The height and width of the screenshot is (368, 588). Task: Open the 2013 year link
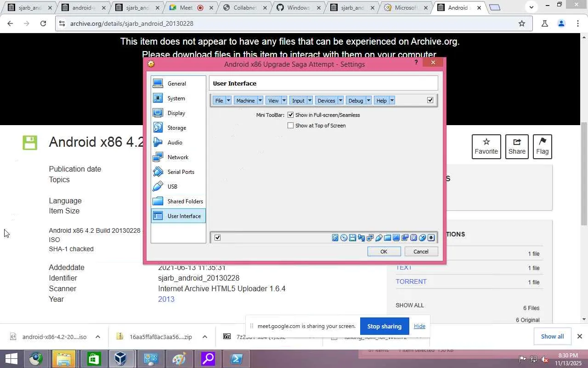tap(166, 299)
